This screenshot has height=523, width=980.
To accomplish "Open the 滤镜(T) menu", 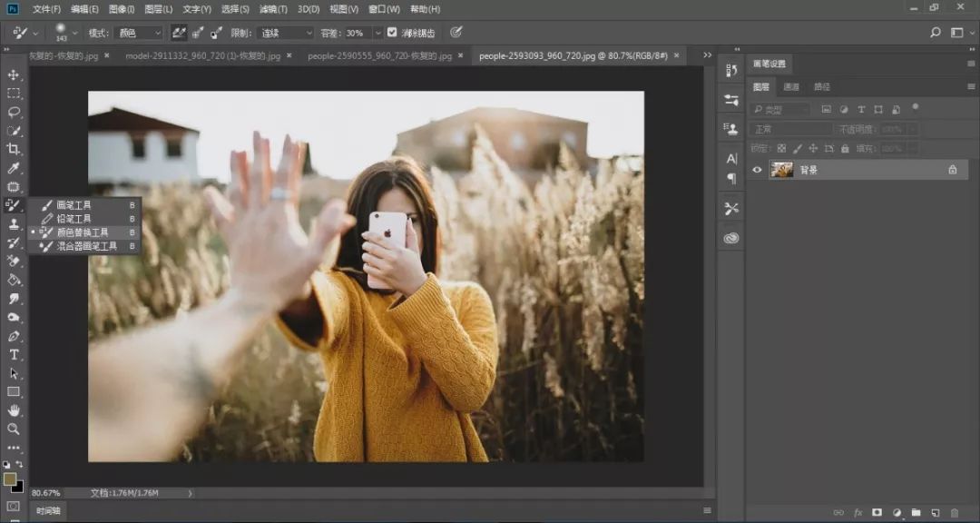I will click(273, 9).
